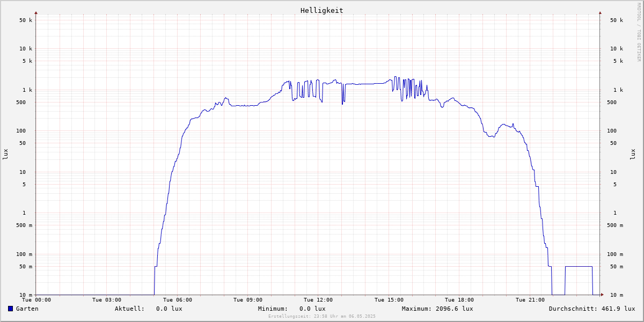Image resolution: width=644 pixels, height=322 pixels.
Task: Click the 'Maximum: 2096.6 lux' statistic
Action: (437, 309)
